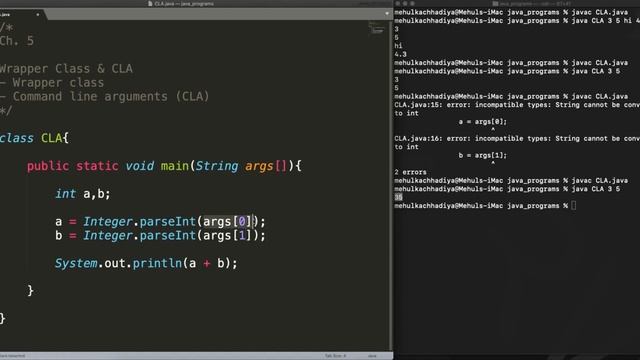Click the Terminal window's green zoom button

pos(412,4)
